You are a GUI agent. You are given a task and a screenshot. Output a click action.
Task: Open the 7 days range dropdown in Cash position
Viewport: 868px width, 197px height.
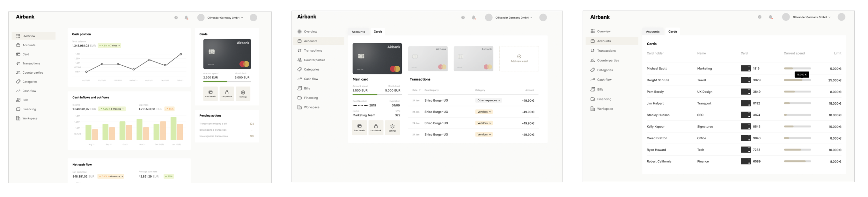[109, 46]
